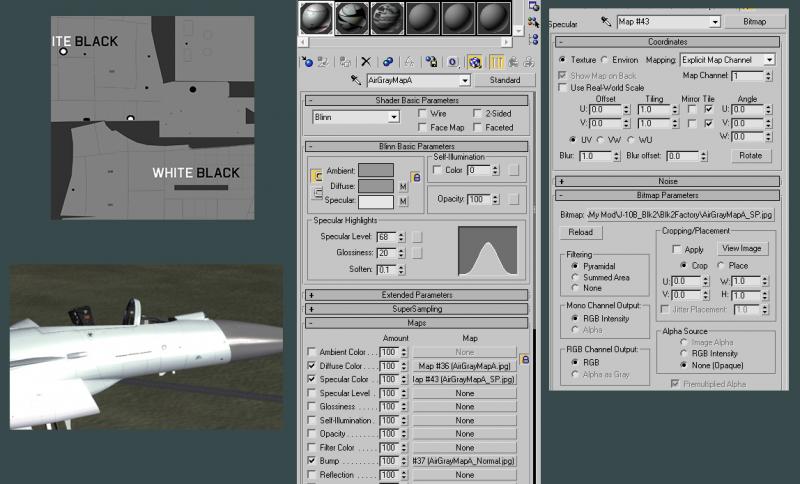The image size is (800, 484).
Task: Click the Make Material Copy icon
Action: (x=388, y=62)
